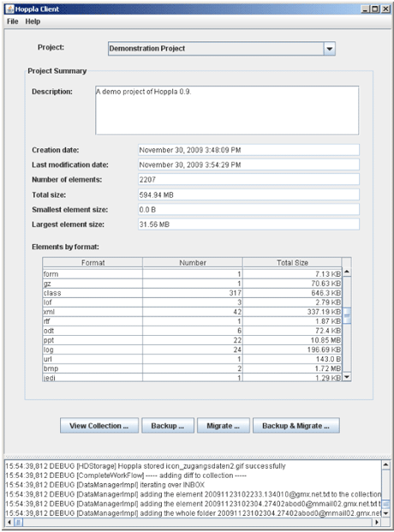
Task: Click the format table's scroll down arrow
Action: click(347, 377)
